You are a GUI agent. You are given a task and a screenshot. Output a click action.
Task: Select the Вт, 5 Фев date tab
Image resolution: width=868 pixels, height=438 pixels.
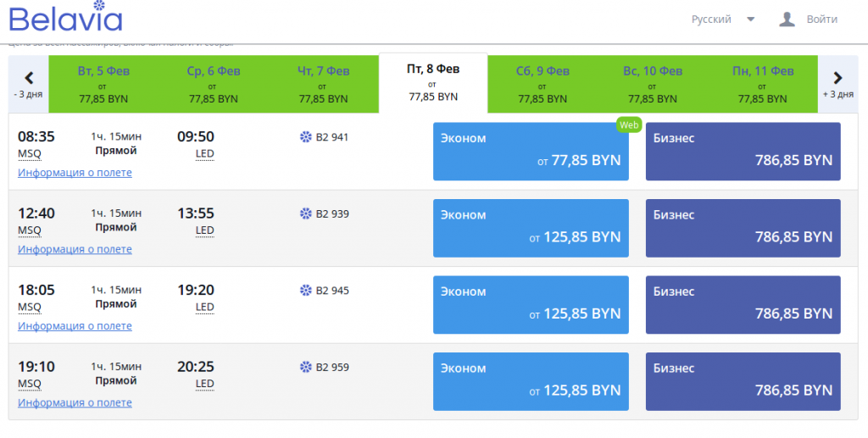click(x=103, y=84)
